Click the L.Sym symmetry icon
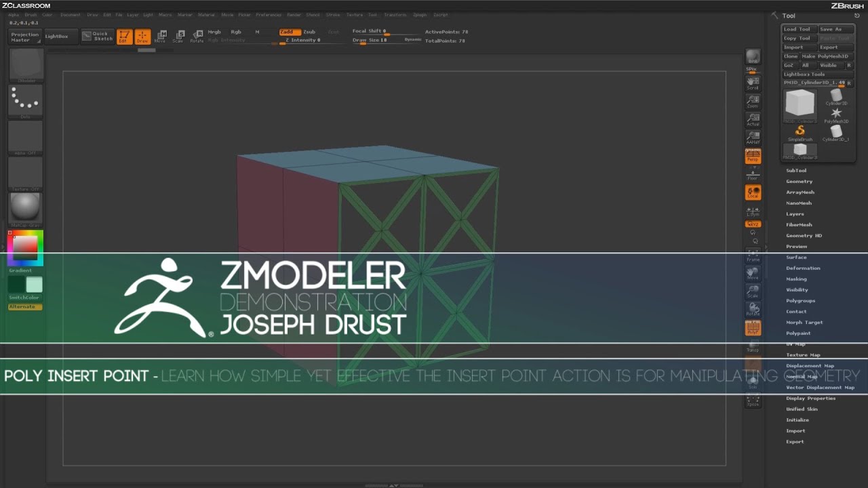 [x=753, y=211]
